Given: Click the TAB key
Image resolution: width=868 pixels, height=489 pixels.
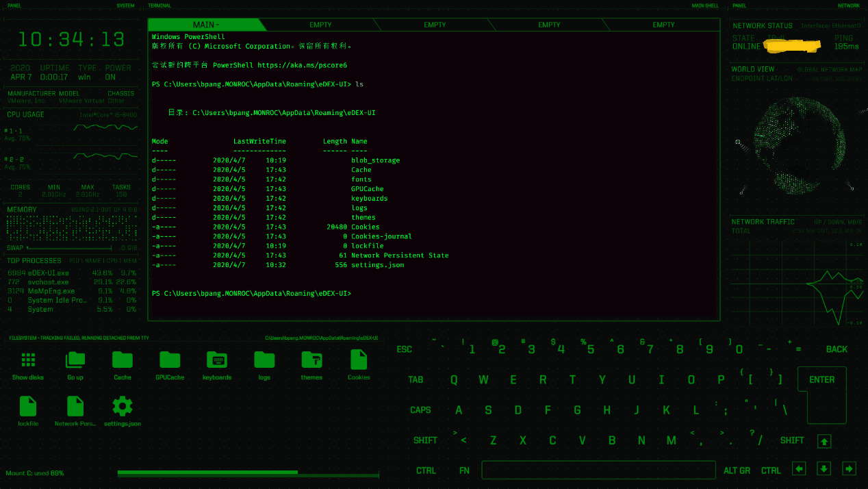Looking at the screenshot, I should tap(416, 379).
